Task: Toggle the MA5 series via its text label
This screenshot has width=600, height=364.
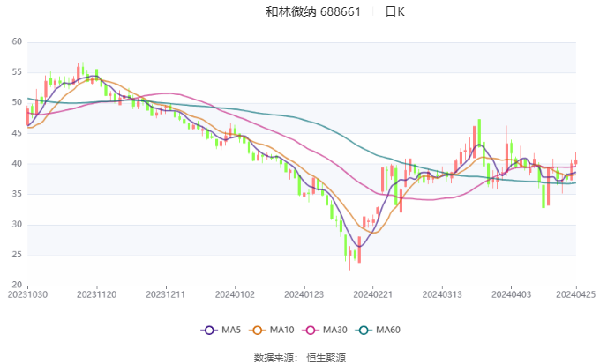Action: (231, 331)
